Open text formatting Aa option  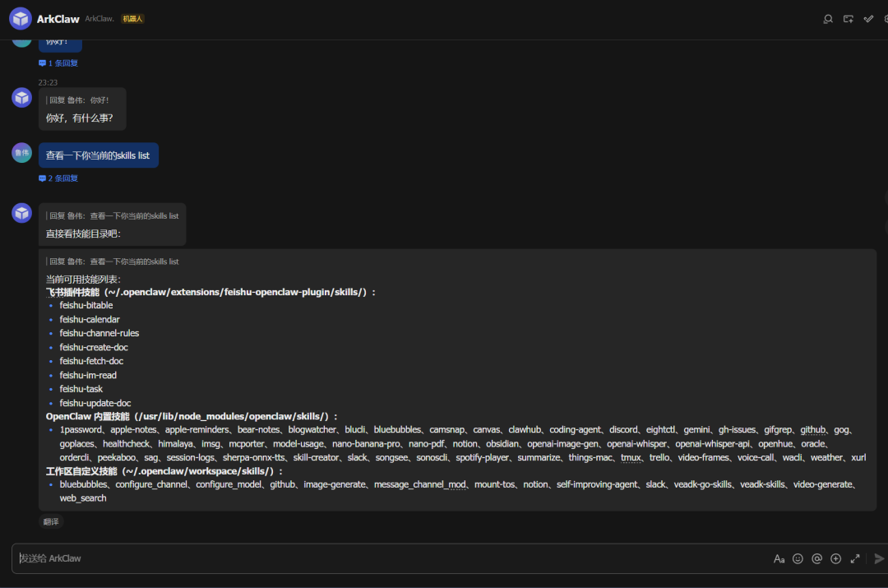[x=779, y=558]
